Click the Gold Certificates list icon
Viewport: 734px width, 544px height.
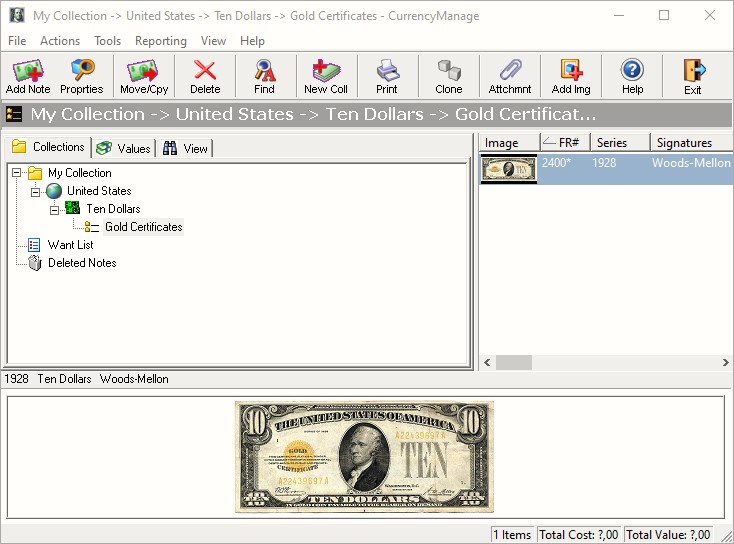click(91, 227)
